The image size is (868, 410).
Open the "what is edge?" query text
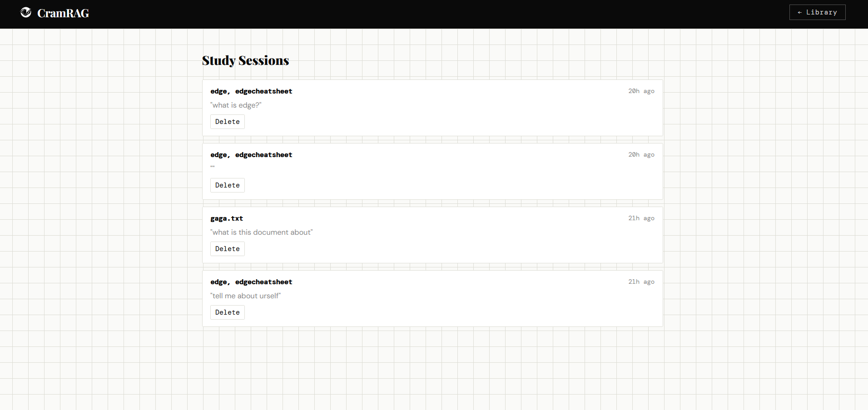236,105
